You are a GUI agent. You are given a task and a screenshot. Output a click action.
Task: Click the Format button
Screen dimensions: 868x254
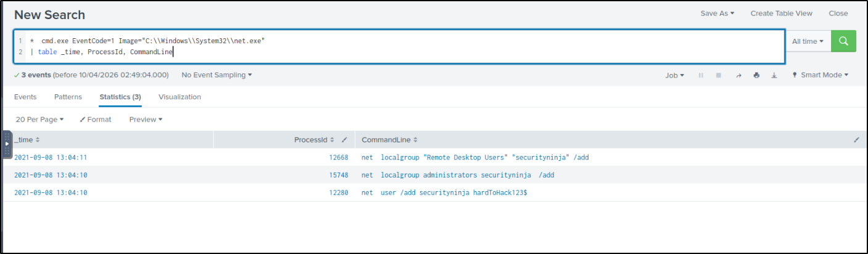(96, 120)
